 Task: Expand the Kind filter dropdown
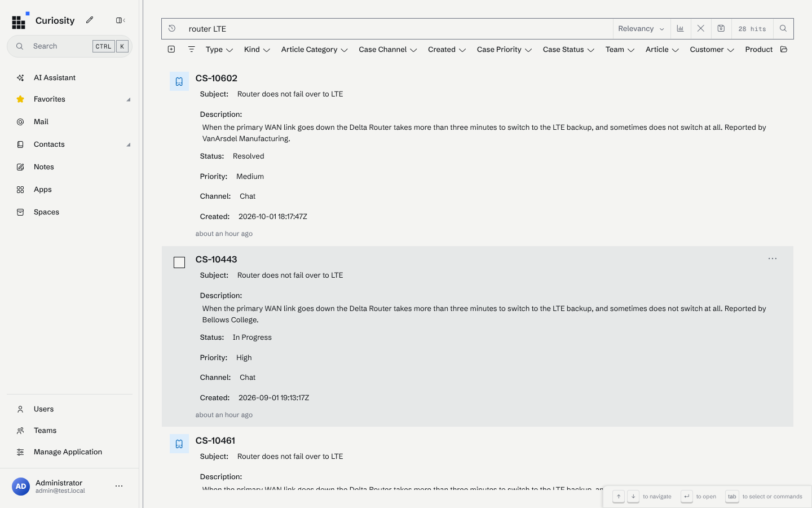pyautogui.click(x=257, y=50)
